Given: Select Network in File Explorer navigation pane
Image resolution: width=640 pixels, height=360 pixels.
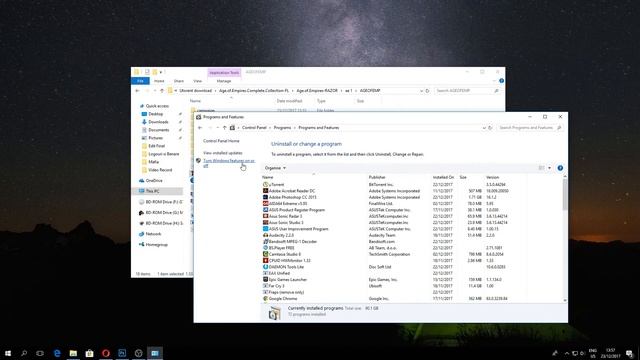Looking at the screenshot, I should tap(153, 234).
